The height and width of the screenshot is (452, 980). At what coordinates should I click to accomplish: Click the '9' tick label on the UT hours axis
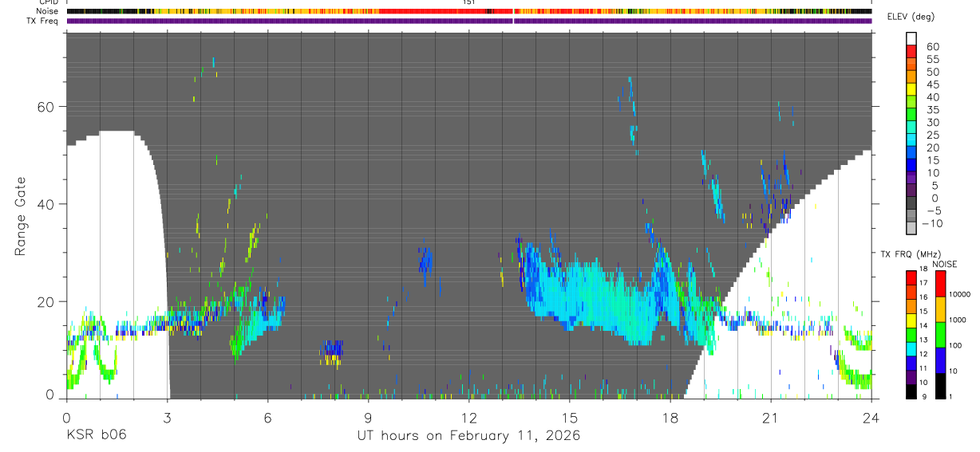[368, 417]
